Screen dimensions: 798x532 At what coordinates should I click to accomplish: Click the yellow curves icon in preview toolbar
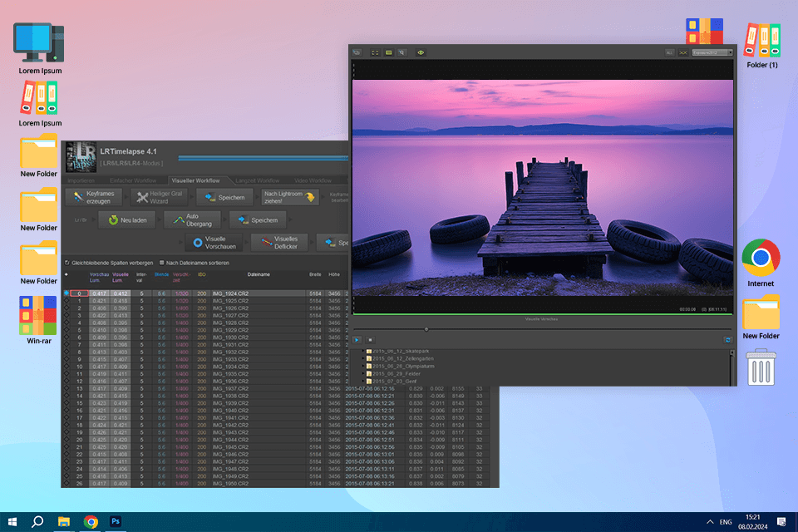683,52
